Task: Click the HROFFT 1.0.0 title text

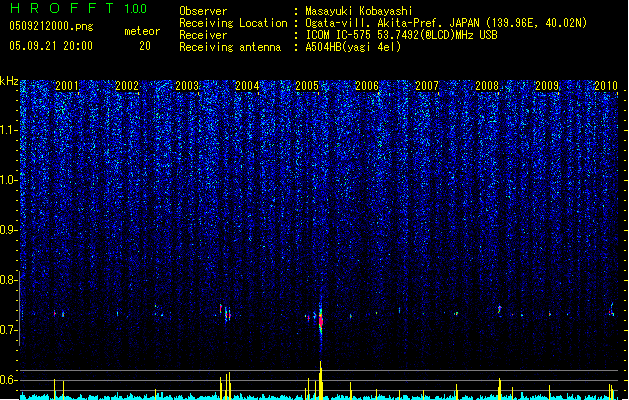Action: (79, 8)
